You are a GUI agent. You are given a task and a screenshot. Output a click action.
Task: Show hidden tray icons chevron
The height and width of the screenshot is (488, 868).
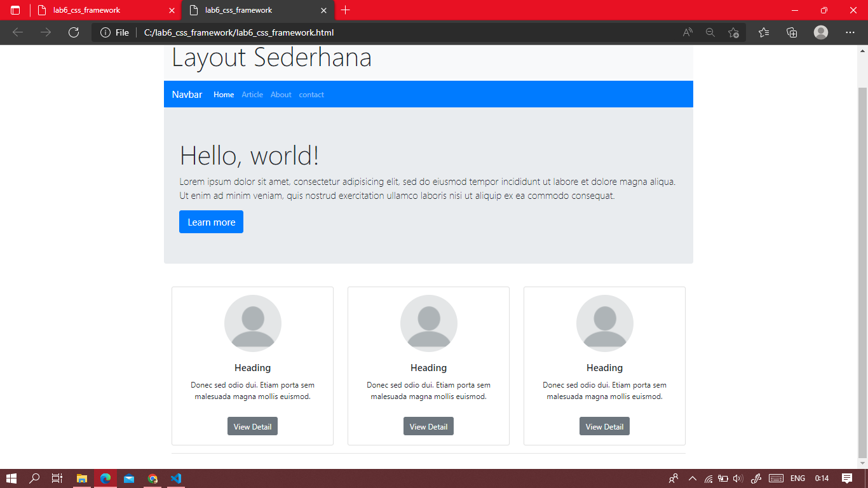[693, 478]
